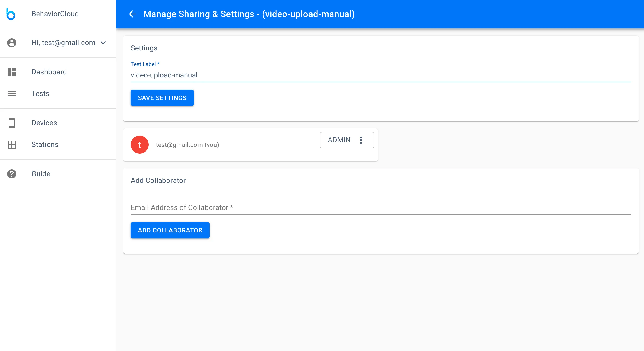The height and width of the screenshot is (351, 644).
Task: Click the Tests list icon
Action: (11, 94)
